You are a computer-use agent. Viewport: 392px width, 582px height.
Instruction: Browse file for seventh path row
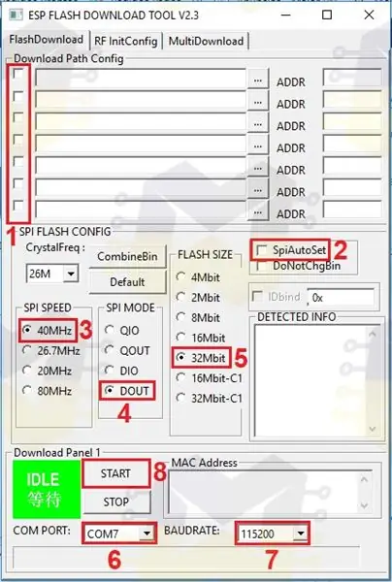[x=258, y=210]
